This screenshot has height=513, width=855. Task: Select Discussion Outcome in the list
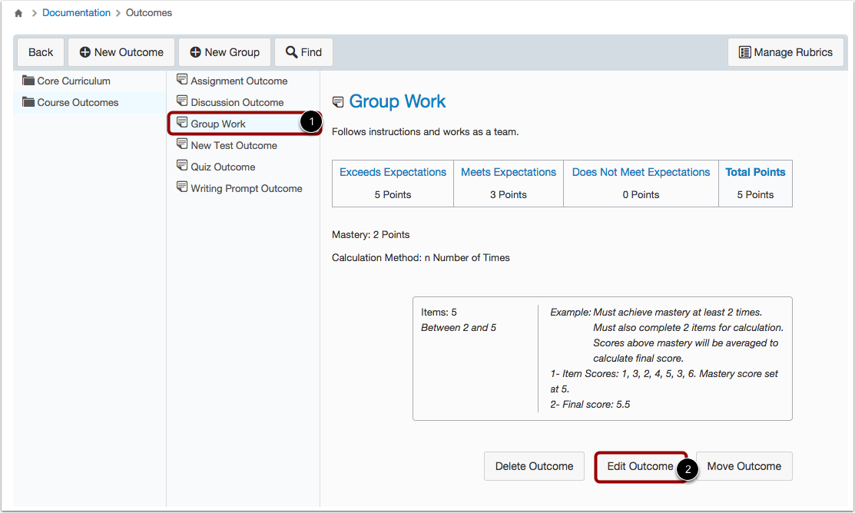[x=237, y=102]
